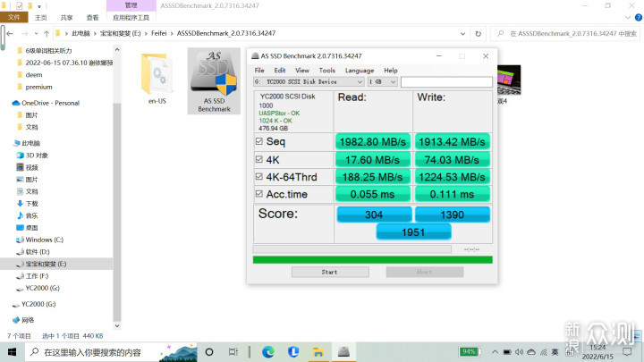The image size is (644, 362).
Task: Open Task View on the taskbar
Action: pyautogui.click(x=233, y=352)
